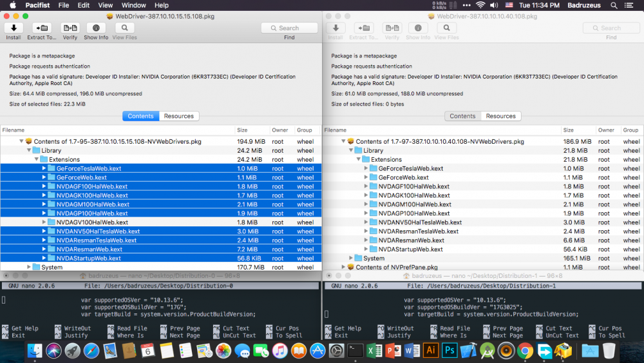
Task: Click Verify icon in WebDriver 40.108 window
Action: (392, 28)
